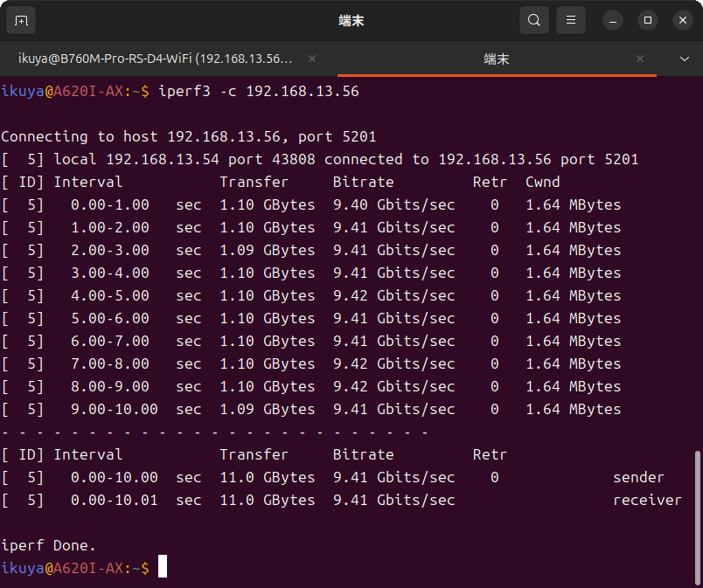Click the blinking terminal cursor

(x=161, y=567)
